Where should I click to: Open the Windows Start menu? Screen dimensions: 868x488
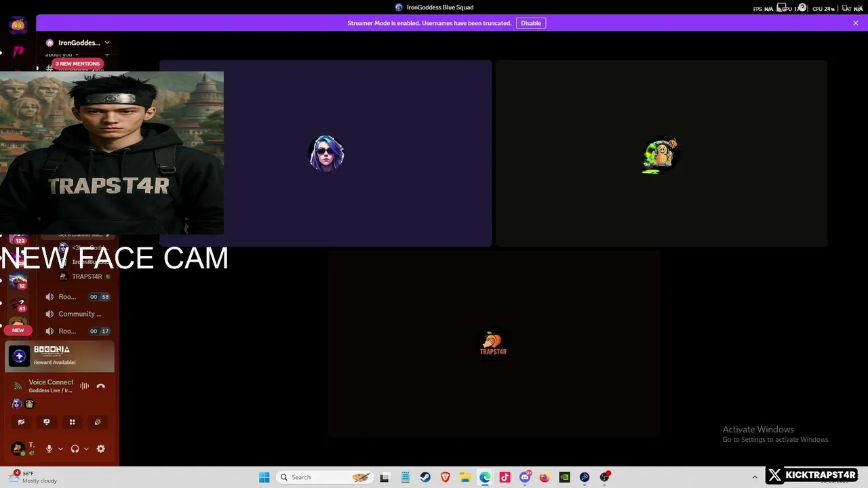(264, 477)
